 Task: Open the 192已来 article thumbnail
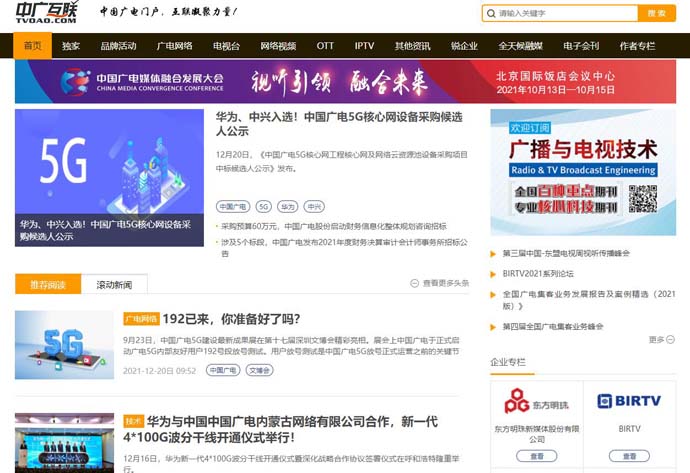click(64, 345)
